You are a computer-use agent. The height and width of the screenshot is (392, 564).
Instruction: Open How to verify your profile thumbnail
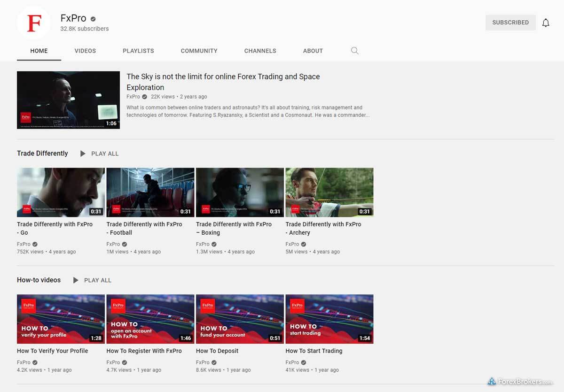pyautogui.click(x=61, y=319)
